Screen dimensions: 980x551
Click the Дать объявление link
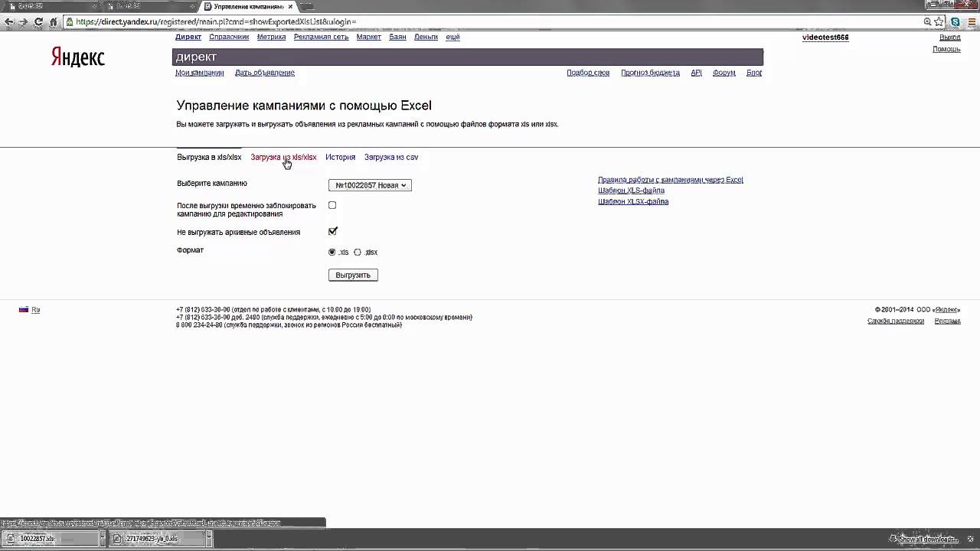[265, 73]
